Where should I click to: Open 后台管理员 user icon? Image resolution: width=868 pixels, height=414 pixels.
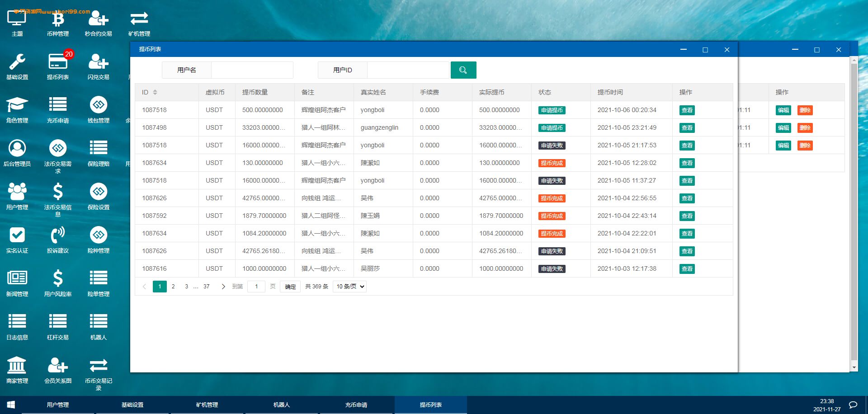(x=17, y=153)
